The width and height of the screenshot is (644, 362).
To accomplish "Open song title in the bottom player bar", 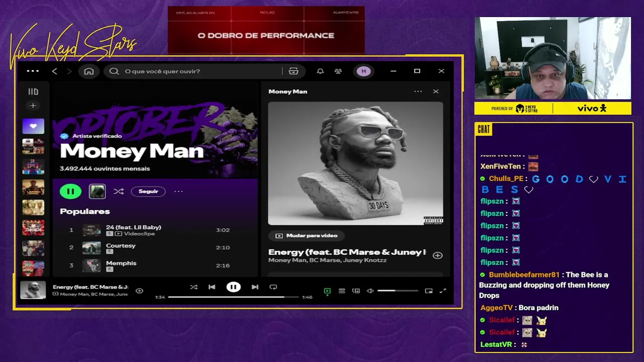I will pos(91,287).
